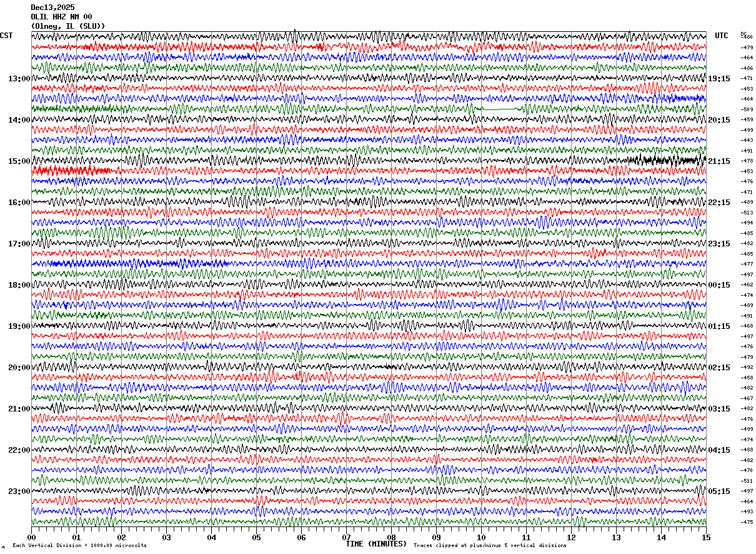Click the CST time label "22:00"
Viewport: 756px width, 554px height.
point(19,450)
